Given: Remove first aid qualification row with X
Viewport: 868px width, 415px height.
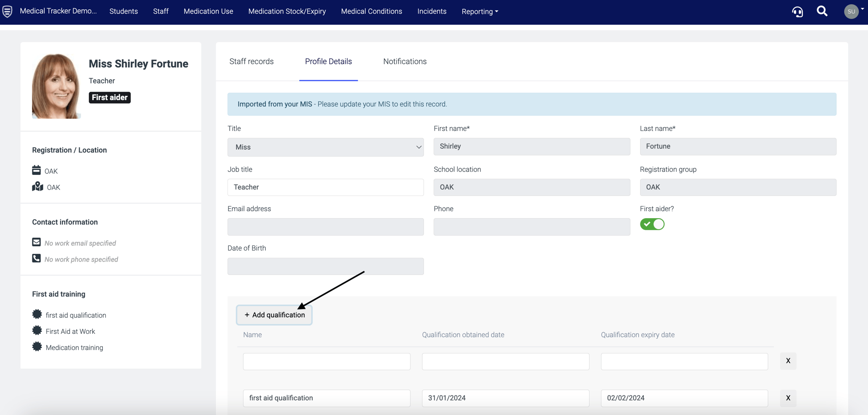Looking at the screenshot, I should [788, 398].
